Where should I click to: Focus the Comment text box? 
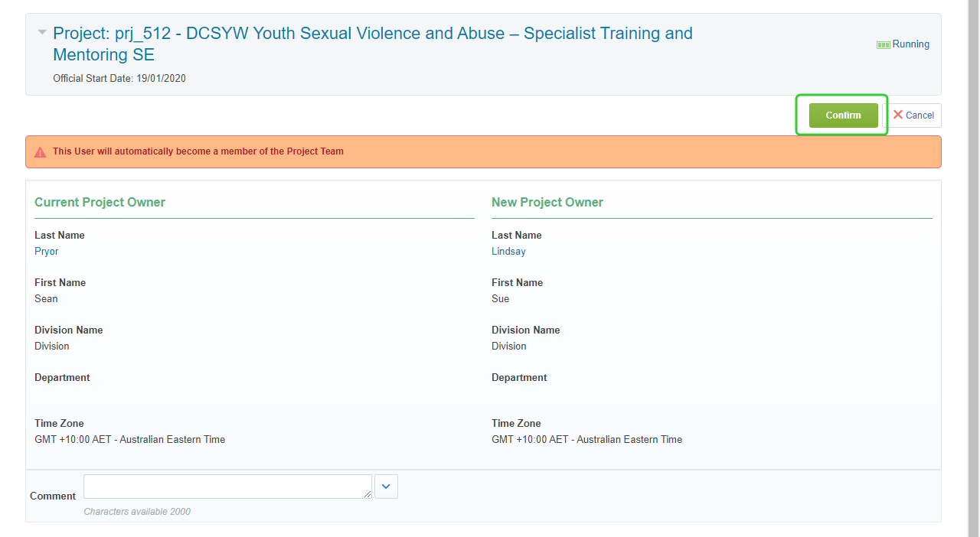(x=227, y=487)
